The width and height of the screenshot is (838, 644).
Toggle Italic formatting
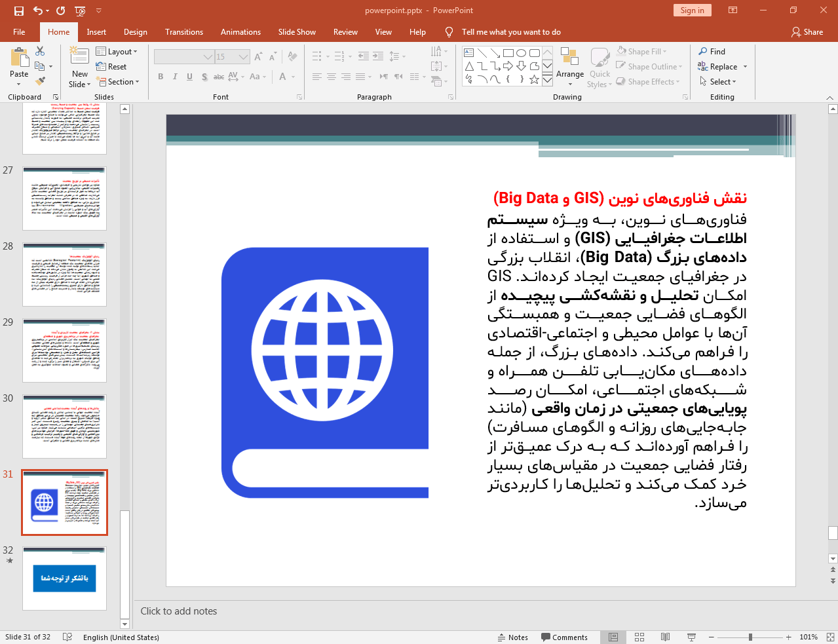click(174, 77)
